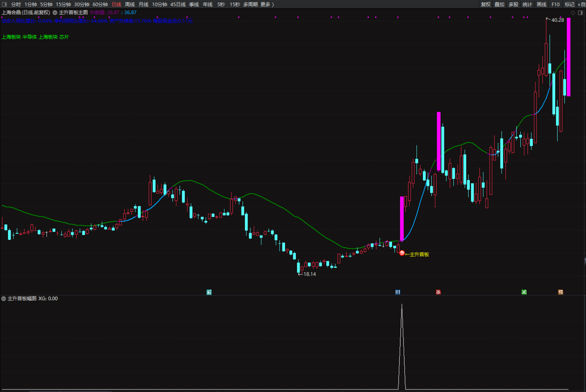Click the 解 event badge on the timeline
The width and height of the screenshot is (586, 392).
pyautogui.click(x=209, y=292)
